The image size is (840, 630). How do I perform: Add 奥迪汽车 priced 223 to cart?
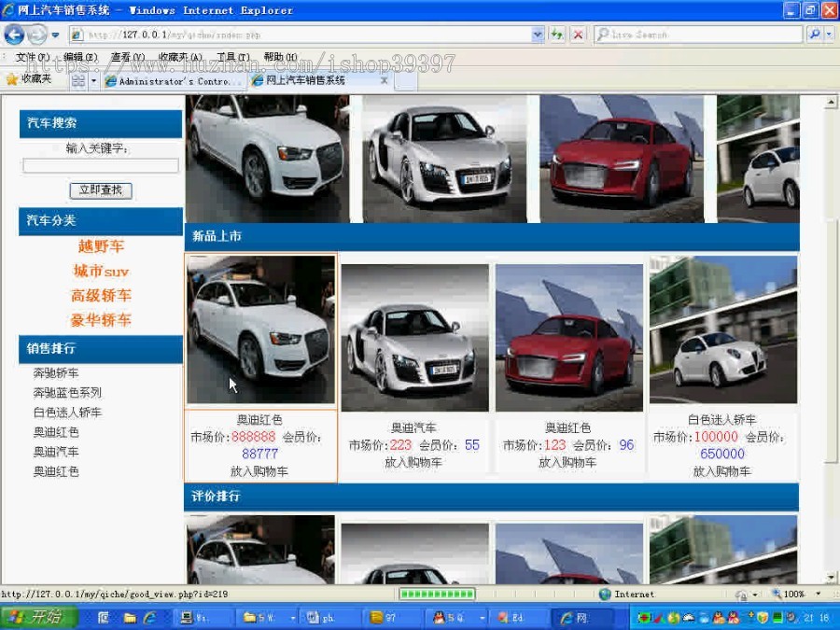pos(413,462)
